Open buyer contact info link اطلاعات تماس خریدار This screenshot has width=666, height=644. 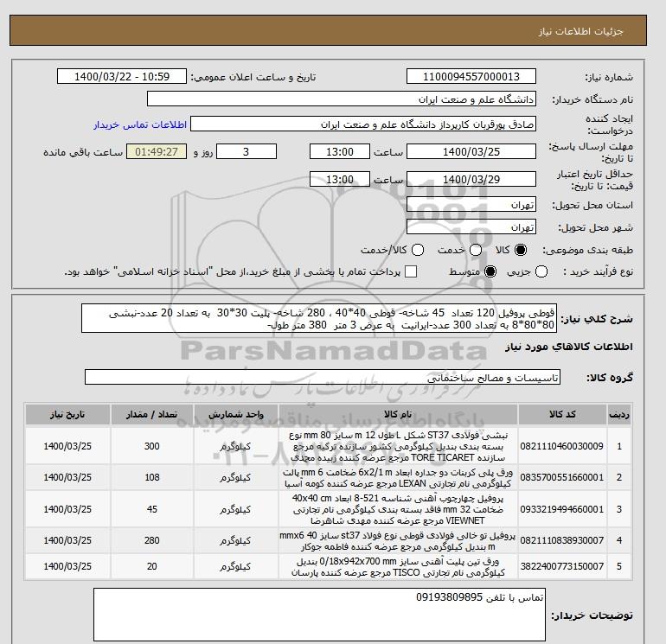coord(140,124)
